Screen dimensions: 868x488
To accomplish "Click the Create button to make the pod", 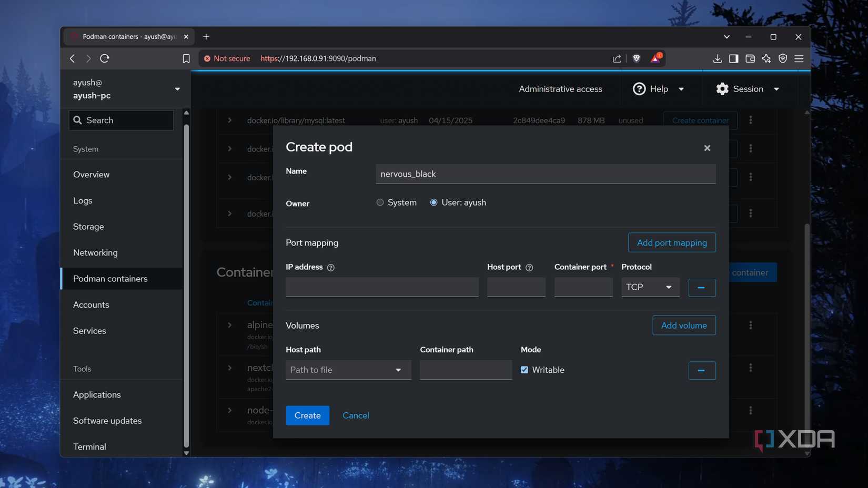I will point(307,415).
